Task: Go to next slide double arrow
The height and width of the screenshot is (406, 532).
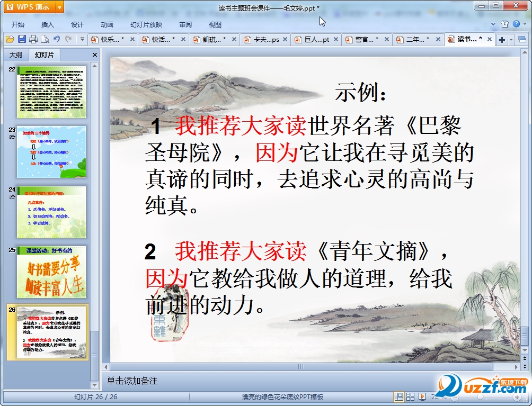Action: [x=525, y=366]
